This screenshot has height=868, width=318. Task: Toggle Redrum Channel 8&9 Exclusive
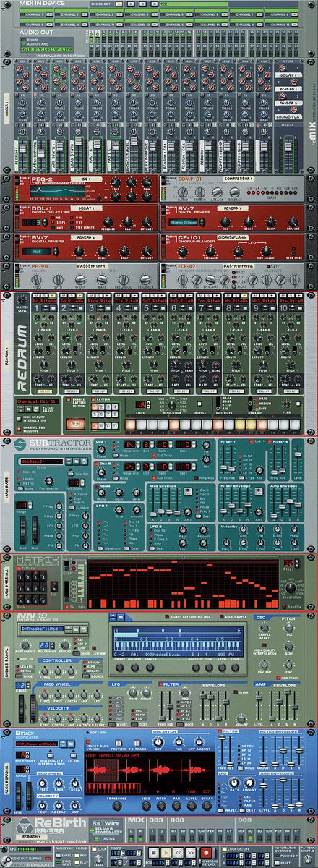19,428
